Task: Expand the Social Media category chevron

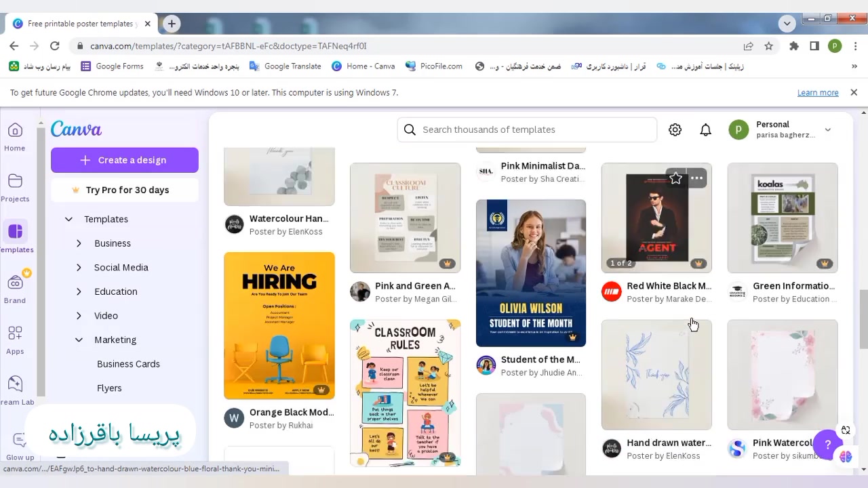Action: [x=79, y=267]
